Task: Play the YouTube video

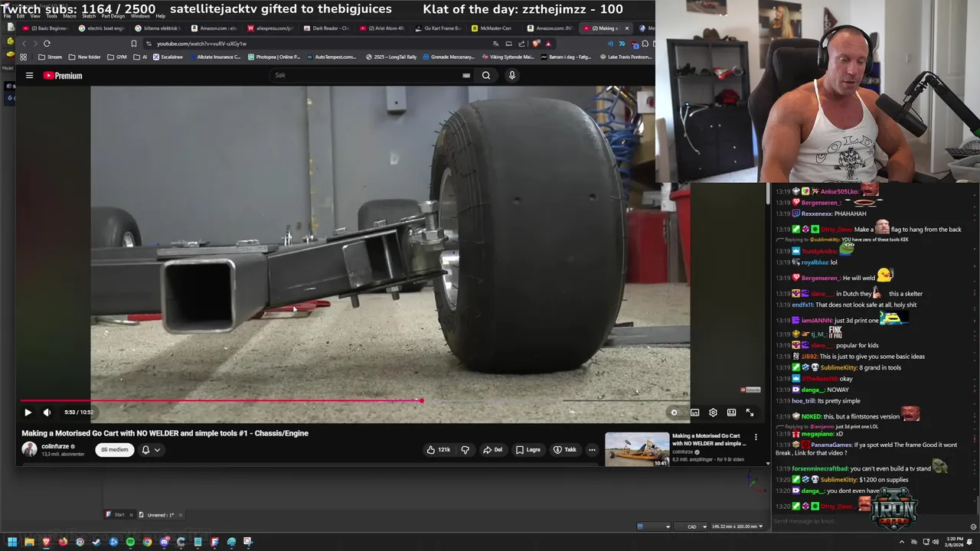Action: (x=28, y=412)
